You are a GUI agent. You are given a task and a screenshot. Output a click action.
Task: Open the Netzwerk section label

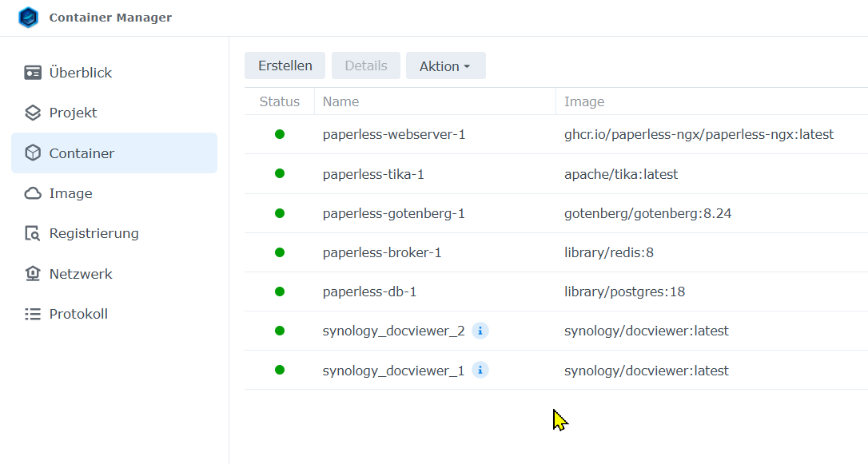click(x=81, y=274)
